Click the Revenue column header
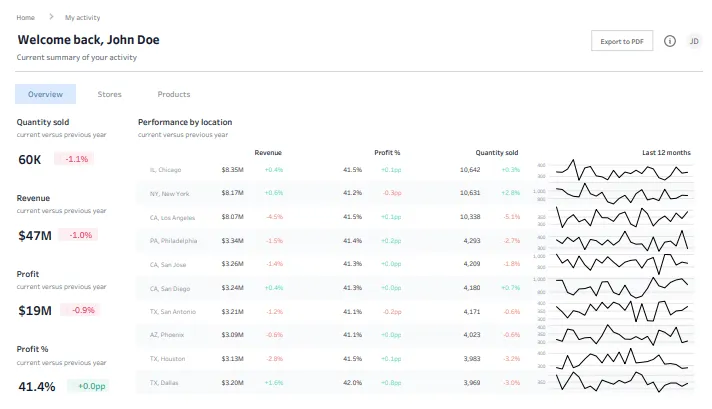The width and height of the screenshot is (712, 409). pyautogui.click(x=268, y=153)
